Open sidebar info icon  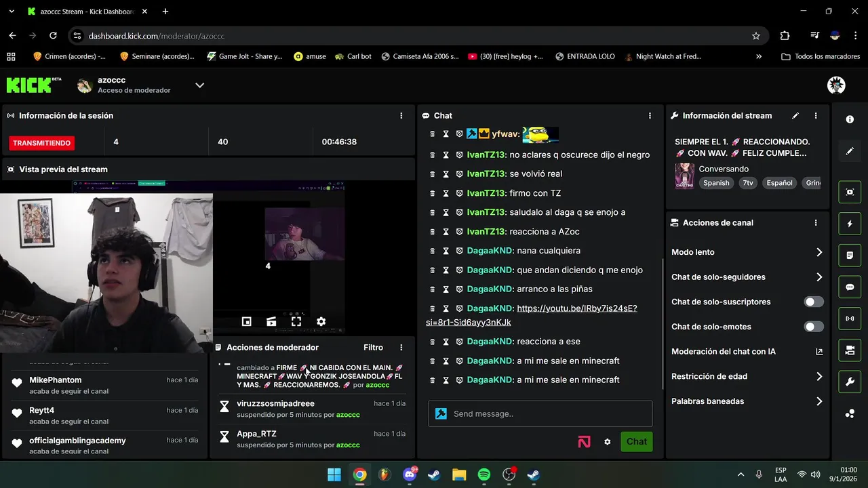point(850,119)
